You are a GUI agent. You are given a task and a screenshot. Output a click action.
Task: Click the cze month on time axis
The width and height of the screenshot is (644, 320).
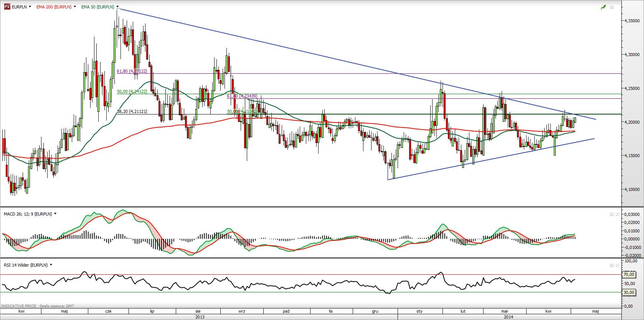[x=108, y=311]
